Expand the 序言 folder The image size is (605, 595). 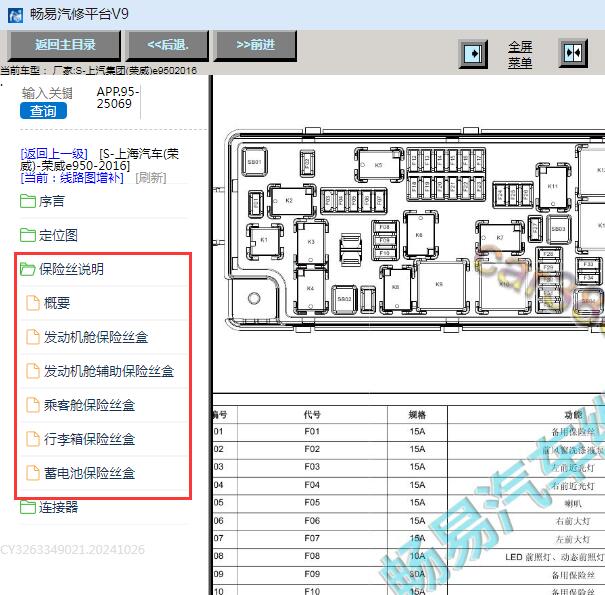pyautogui.click(x=52, y=201)
